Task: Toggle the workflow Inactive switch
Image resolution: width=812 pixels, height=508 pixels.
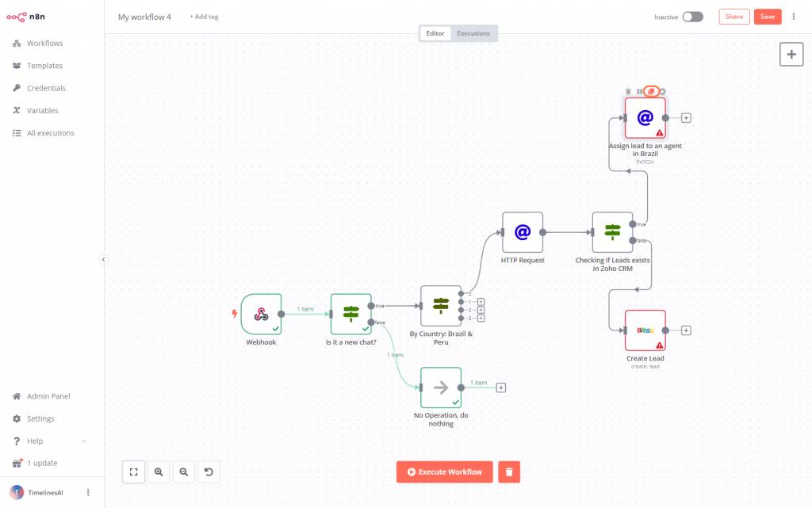Action: coord(692,17)
